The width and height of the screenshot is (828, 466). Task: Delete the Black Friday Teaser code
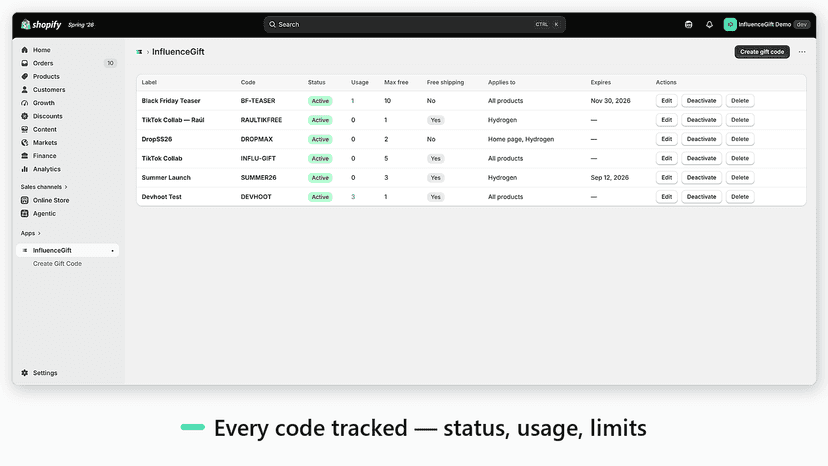pos(740,100)
